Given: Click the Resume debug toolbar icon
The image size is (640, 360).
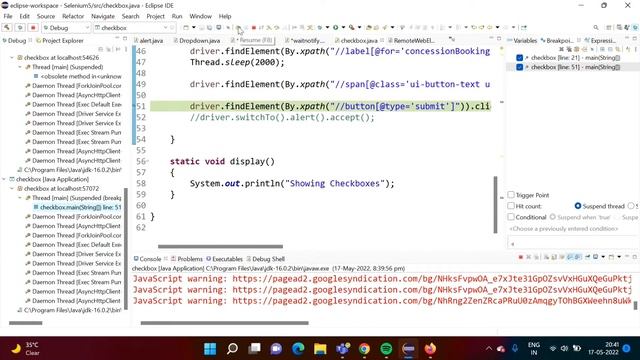Looking at the screenshot, I should coord(238,28).
